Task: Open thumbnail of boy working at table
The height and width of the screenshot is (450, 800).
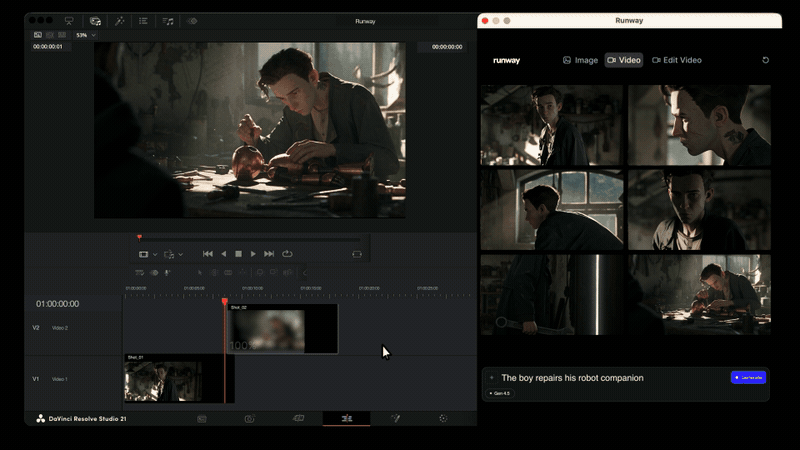Action: point(699,295)
